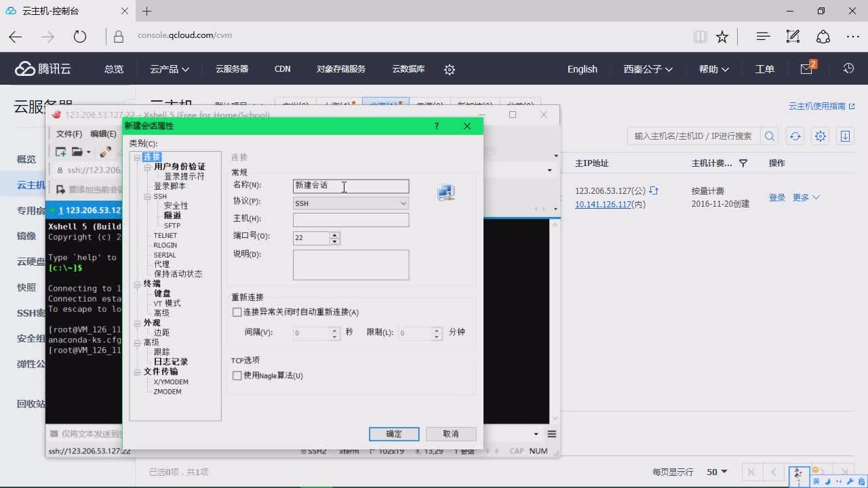
Task: Open internal IP 10.141.126.117 link
Action: click(x=604, y=204)
